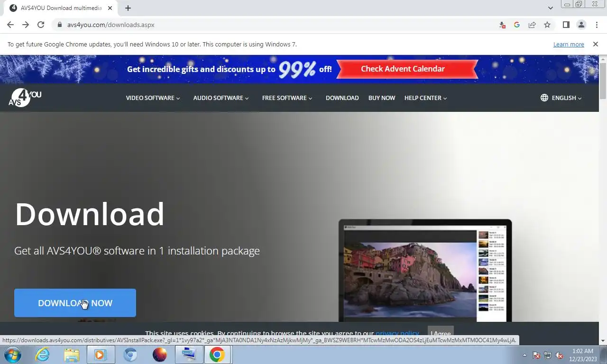The image size is (607, 364).
Task: Open the Chrome three-dot menu
Action: pyautogui.click(x=596, y=25)
